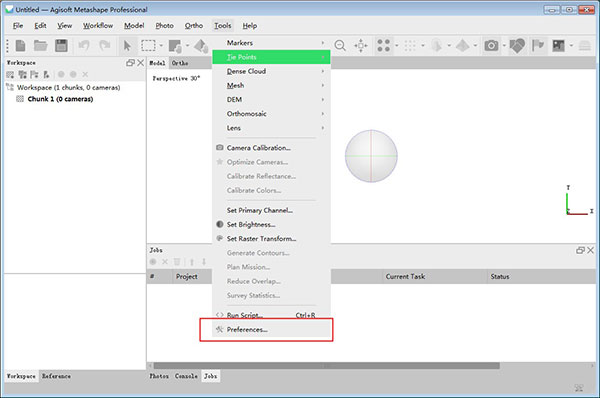Image resolution: width=600 pixels, height=398 pixels.
Task: Switch to the Reference tab
Action: pos(56,376)
